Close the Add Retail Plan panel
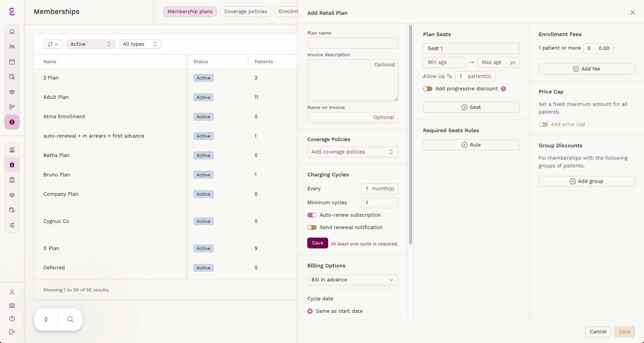This screenshot has height=343, width=644. tap(633, 12)
